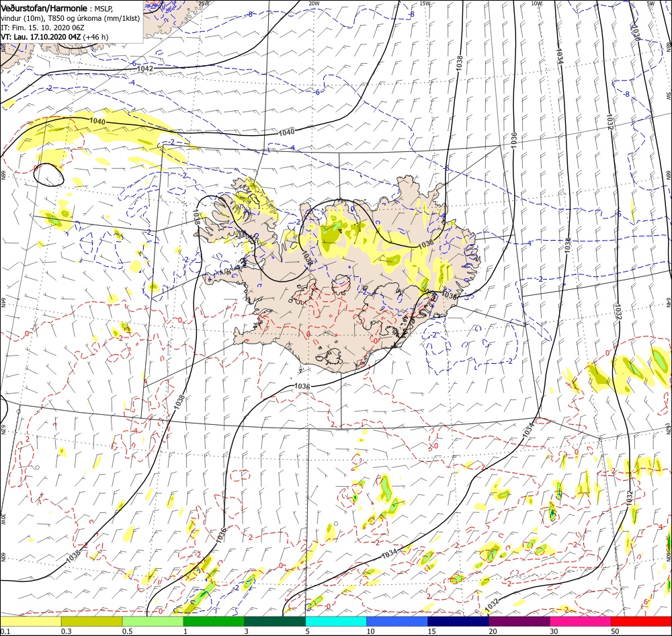Screen dimensions: 672x636
Task: Click the '10W' longitude label
Action: [x=536, y=3]
